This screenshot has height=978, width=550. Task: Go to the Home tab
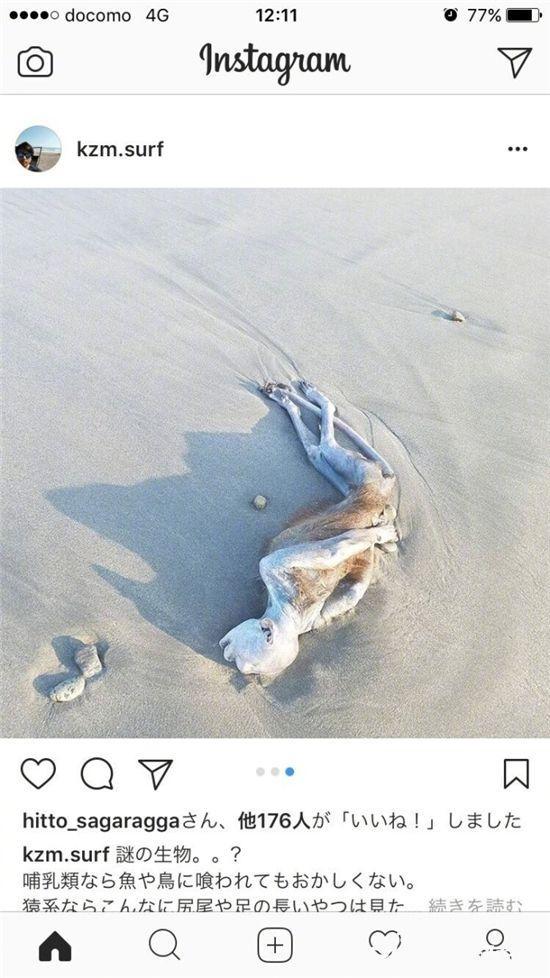tap(55, 946)
